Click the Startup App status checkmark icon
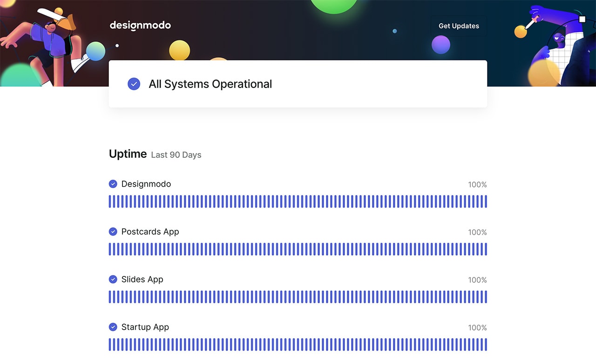The image size is (596, 364). [x=113, y=327]
